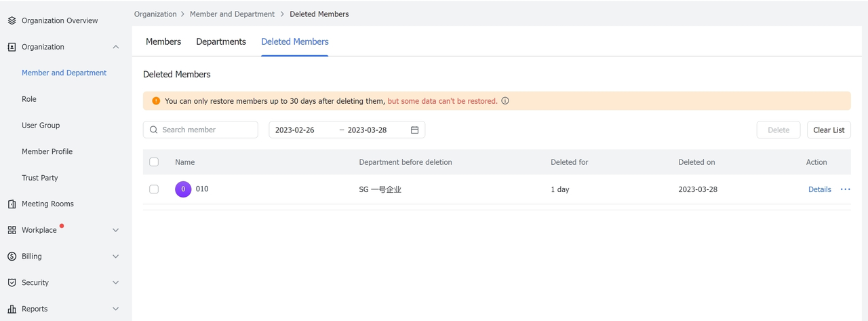Click the Meeting Rooms sidebar icon
868x321 pixels.
click(x=12, y=204)
